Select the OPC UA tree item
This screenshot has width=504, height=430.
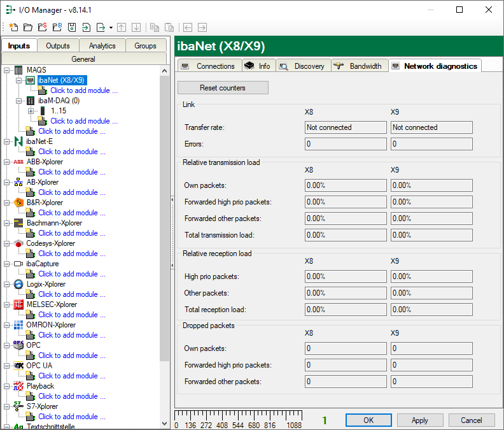pyautogui.click(x=39, y=366)
